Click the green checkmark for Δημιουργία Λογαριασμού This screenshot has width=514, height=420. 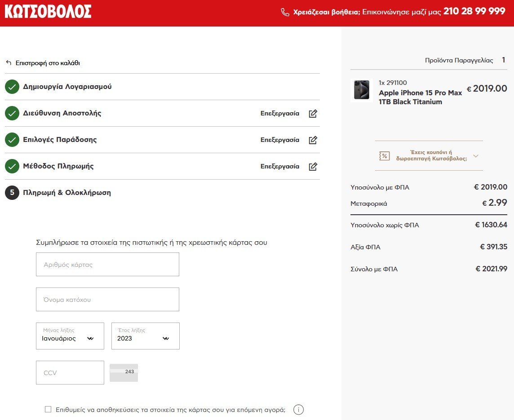(x=12, y=87)
